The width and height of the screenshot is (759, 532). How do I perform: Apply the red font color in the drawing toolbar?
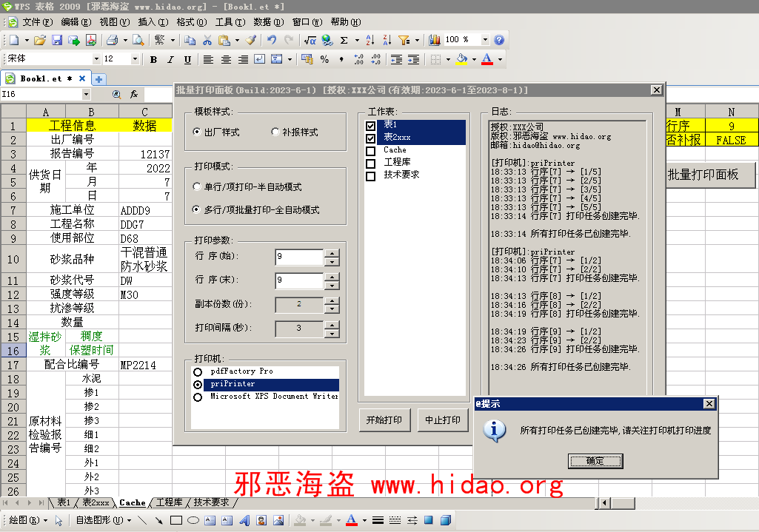(352, 520)
